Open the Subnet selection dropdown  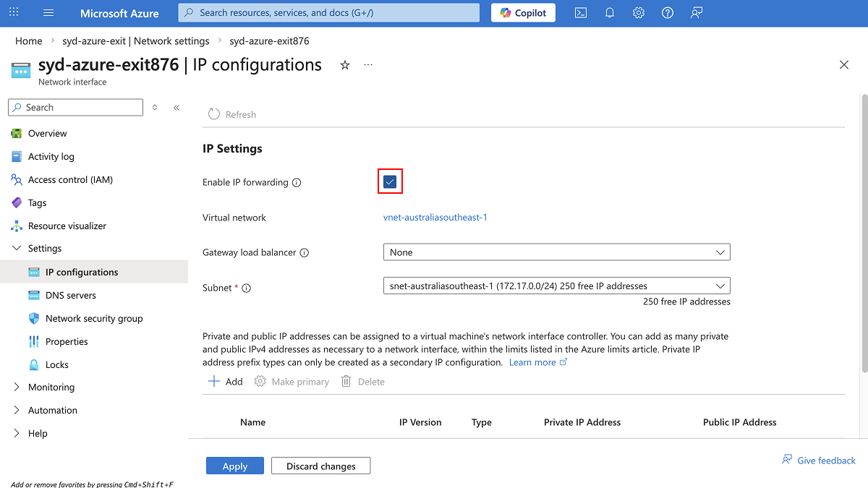[x=556, y=285]
